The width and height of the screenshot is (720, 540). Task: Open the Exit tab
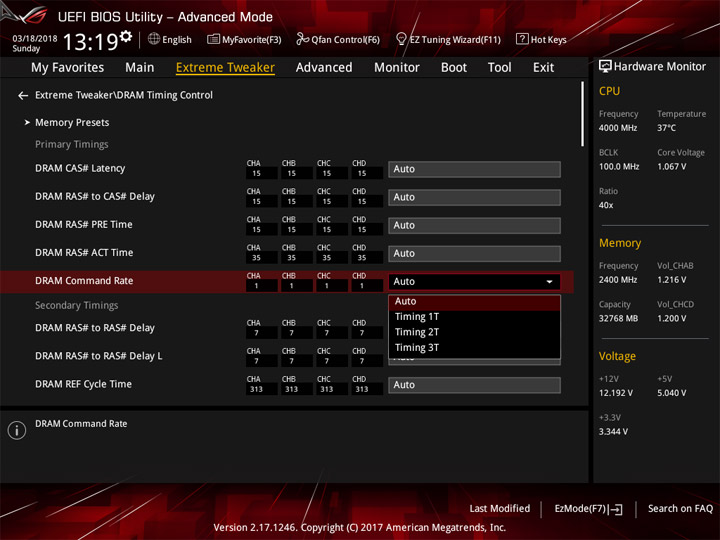[543, 68]
